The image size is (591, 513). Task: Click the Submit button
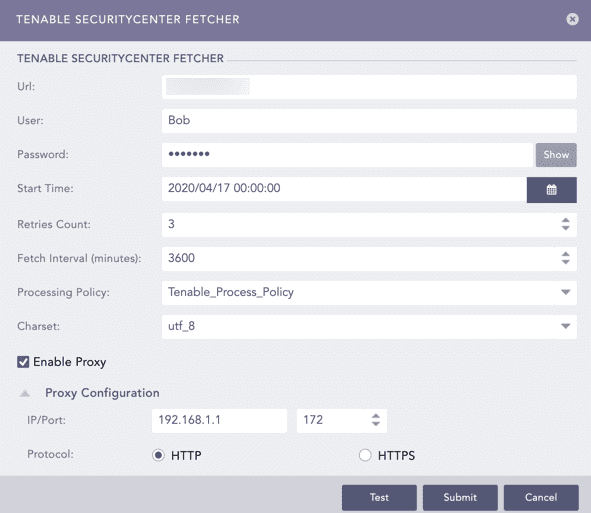460,497
